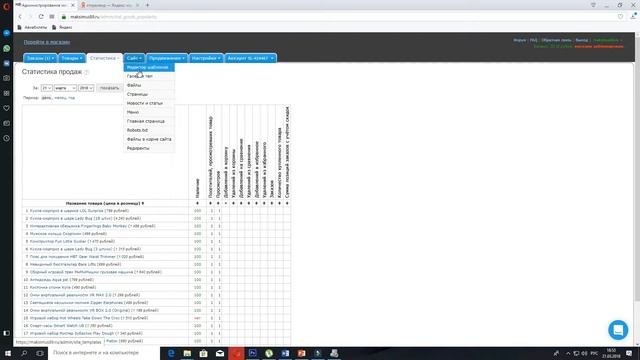Select Robots.txt in Сайт menu
Viewport: 640px width, 360px height.
click(149, 130)
